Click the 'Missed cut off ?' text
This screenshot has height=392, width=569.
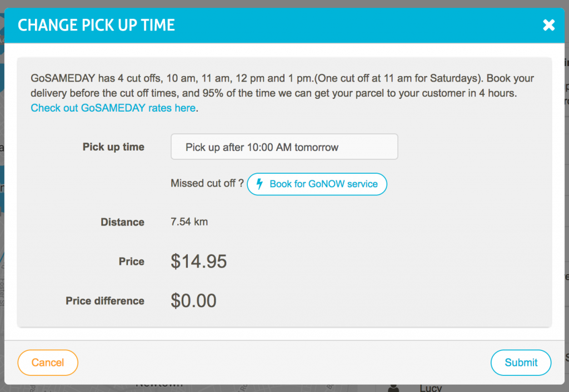pyautogui.click(x=207, y=183)
